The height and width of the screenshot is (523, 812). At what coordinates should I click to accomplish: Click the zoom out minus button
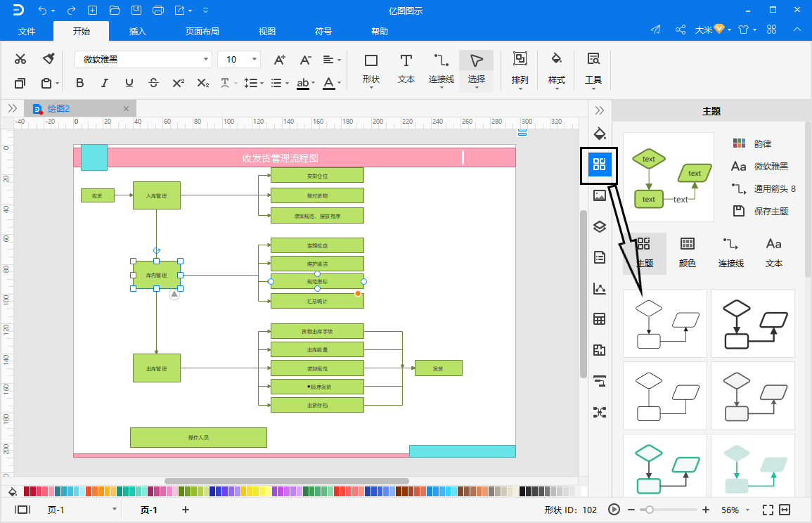click(x=631, y=510)
